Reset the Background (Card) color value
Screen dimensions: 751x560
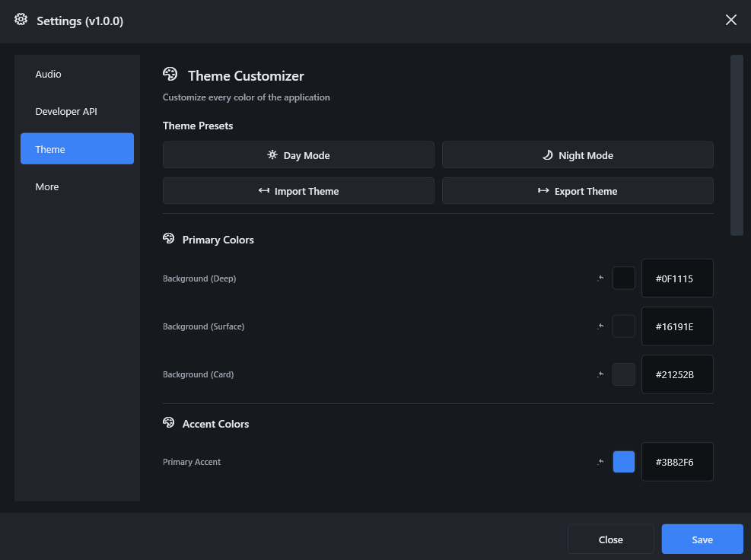[x=601, y=374]
